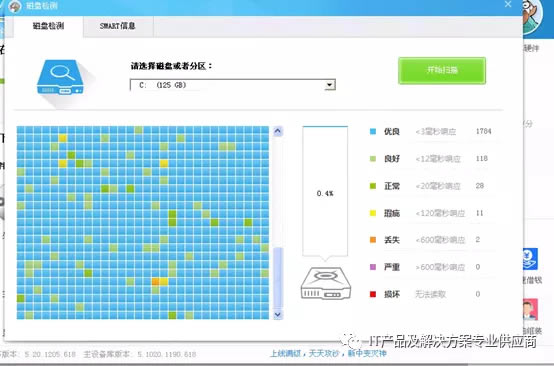This screenshot has height=366, width=554.
Task: Click the dark green 正常 legend square
Action: [373, 186]
